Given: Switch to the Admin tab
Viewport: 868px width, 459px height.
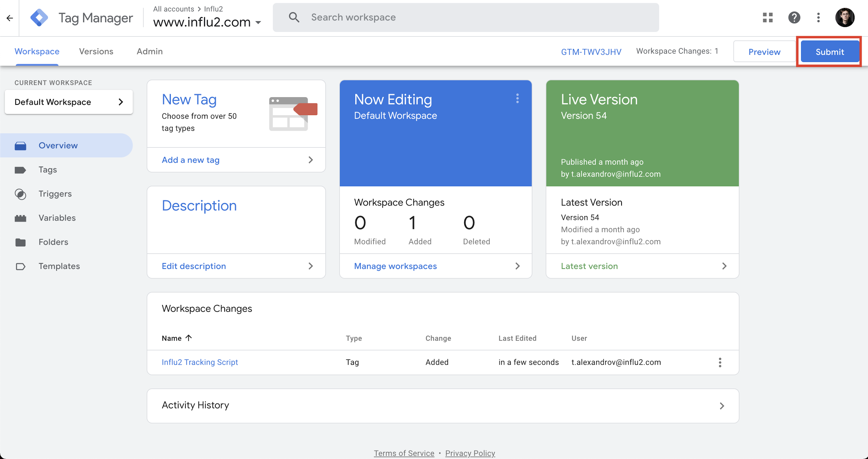Looking at the screenshot, I should coord(149,51).
